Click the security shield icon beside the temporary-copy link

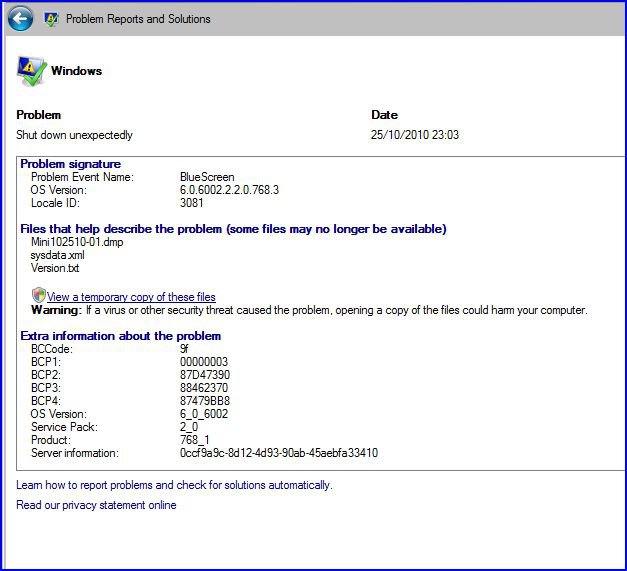[x=39, y=295]
